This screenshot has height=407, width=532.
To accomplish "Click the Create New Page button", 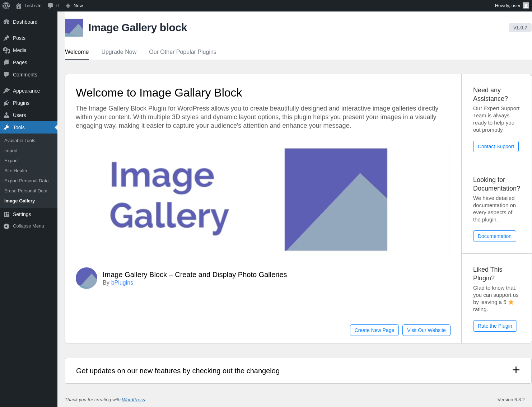I will (374, 330).
